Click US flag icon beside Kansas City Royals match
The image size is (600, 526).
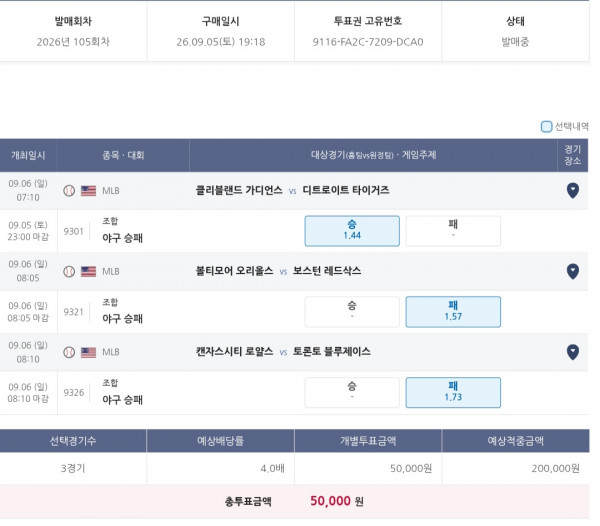click(88, 352)
